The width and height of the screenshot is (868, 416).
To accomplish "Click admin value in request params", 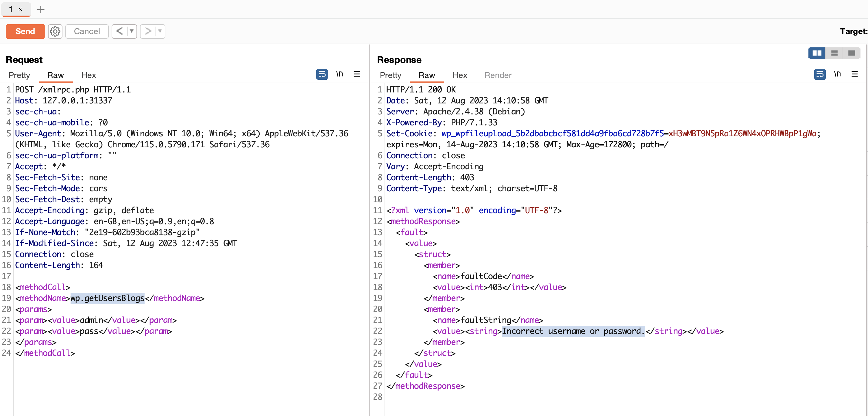I will [91, 320].
